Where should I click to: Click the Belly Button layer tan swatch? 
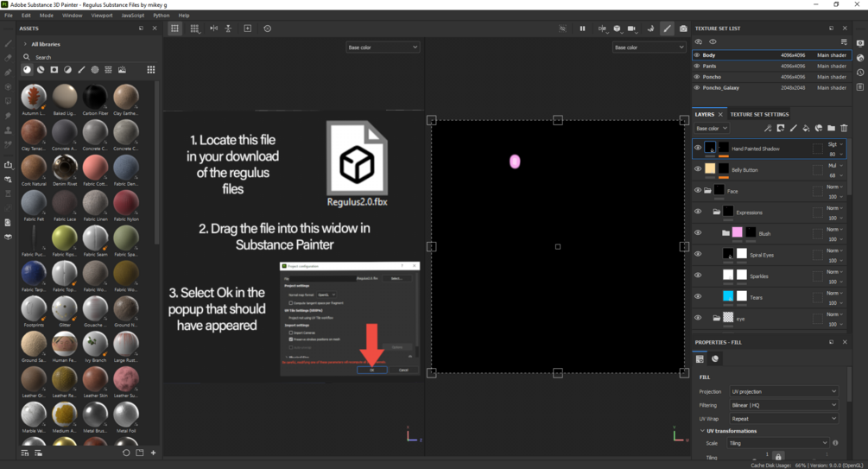[x=710, y=168]
